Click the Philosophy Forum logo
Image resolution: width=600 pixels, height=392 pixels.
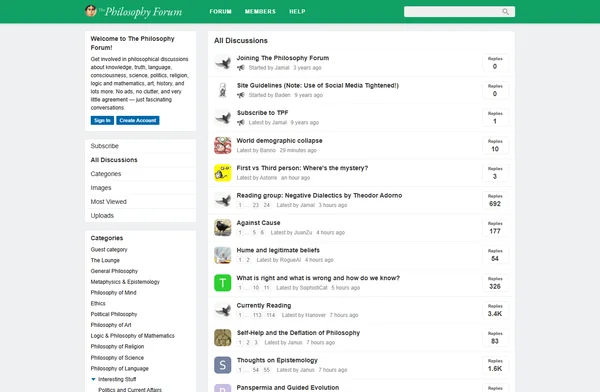(x=134, y=11)
